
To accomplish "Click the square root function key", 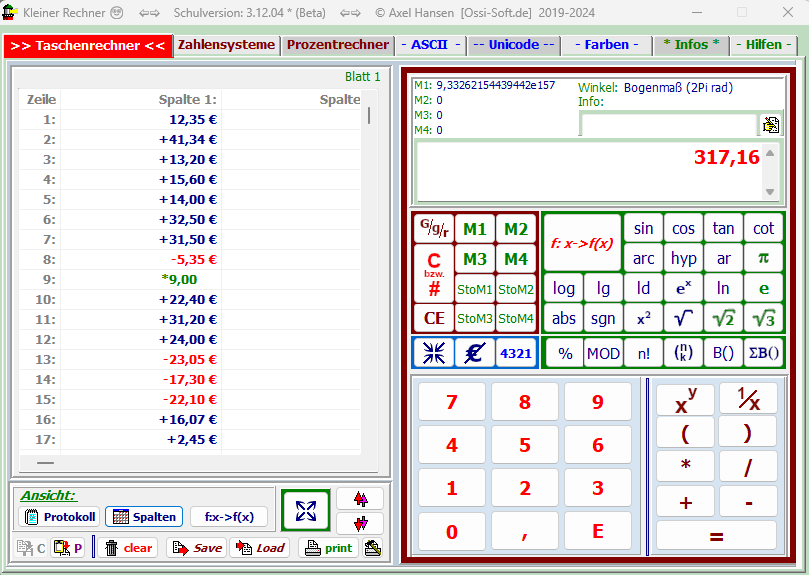I will point(684,318).
